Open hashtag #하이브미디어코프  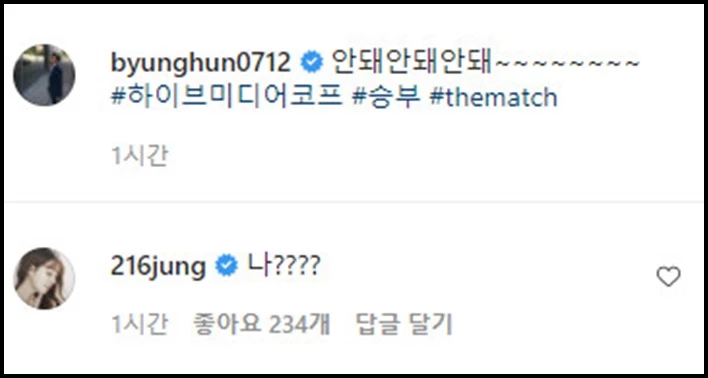pyautogui.click(x=227, y=97)
